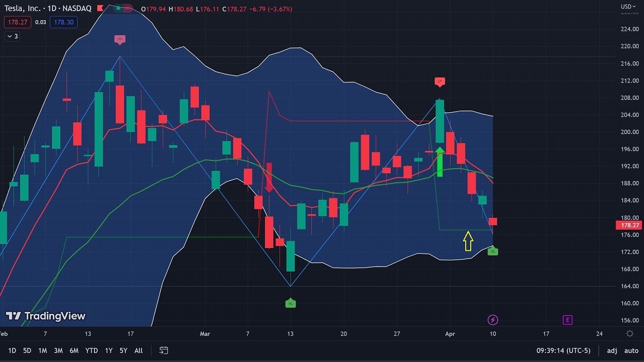Image resolution: width=644 pixels, height=362 pixels.
Task: Open the go-to-date calendar icon
Action: coord(163,350)
